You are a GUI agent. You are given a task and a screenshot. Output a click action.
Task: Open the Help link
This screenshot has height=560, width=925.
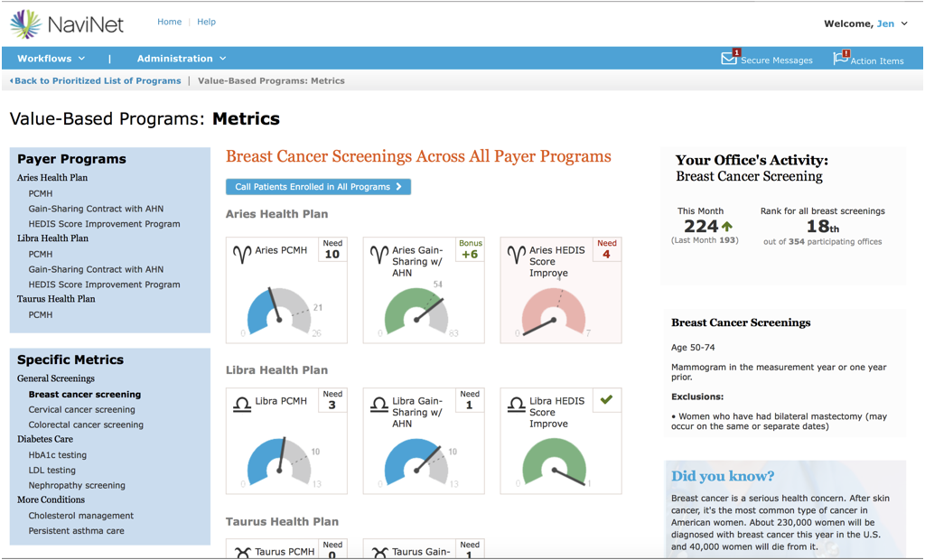click(x=207, y=22)
